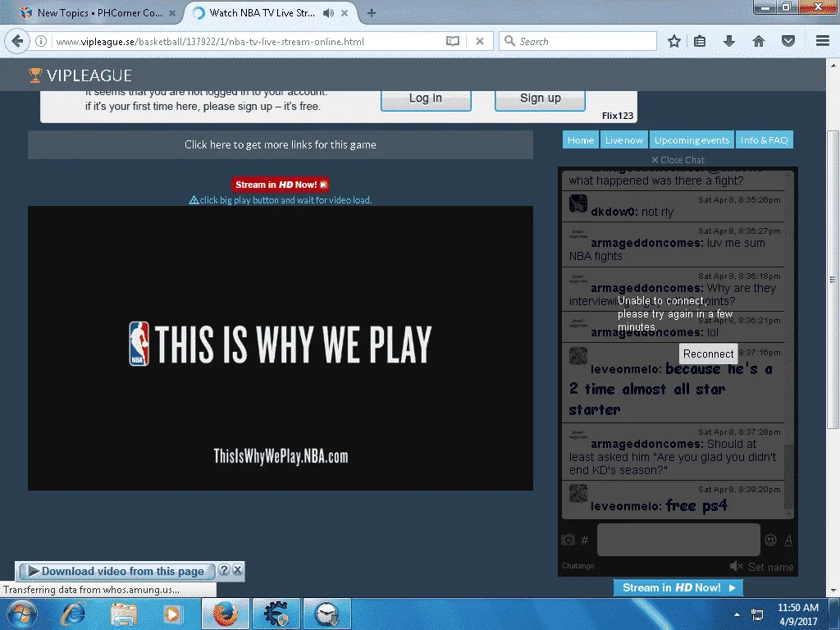Close the New Topics PHCorner tab
Screen dimensions: 840x630
tap(172, 13)
